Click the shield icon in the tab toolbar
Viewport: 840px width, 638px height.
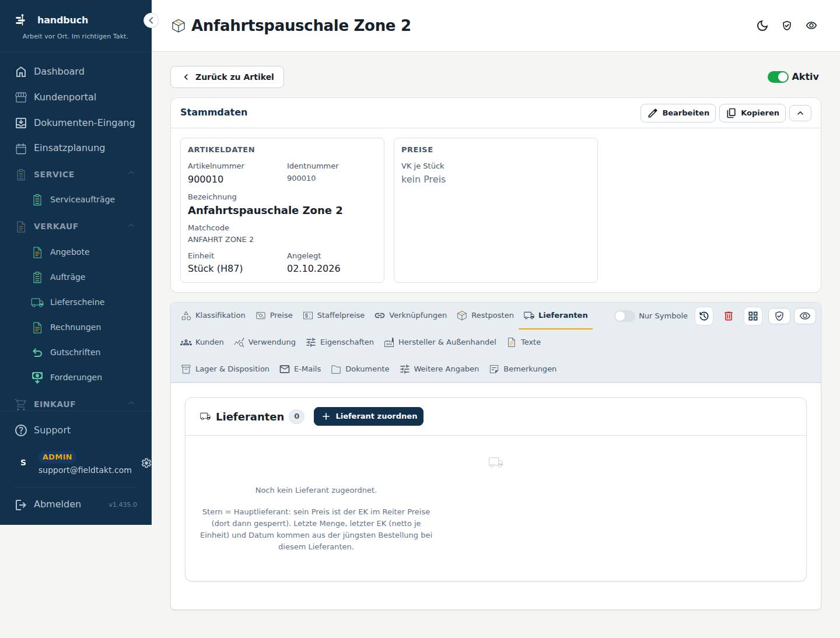pyautogui.click(x=779, y=316)
